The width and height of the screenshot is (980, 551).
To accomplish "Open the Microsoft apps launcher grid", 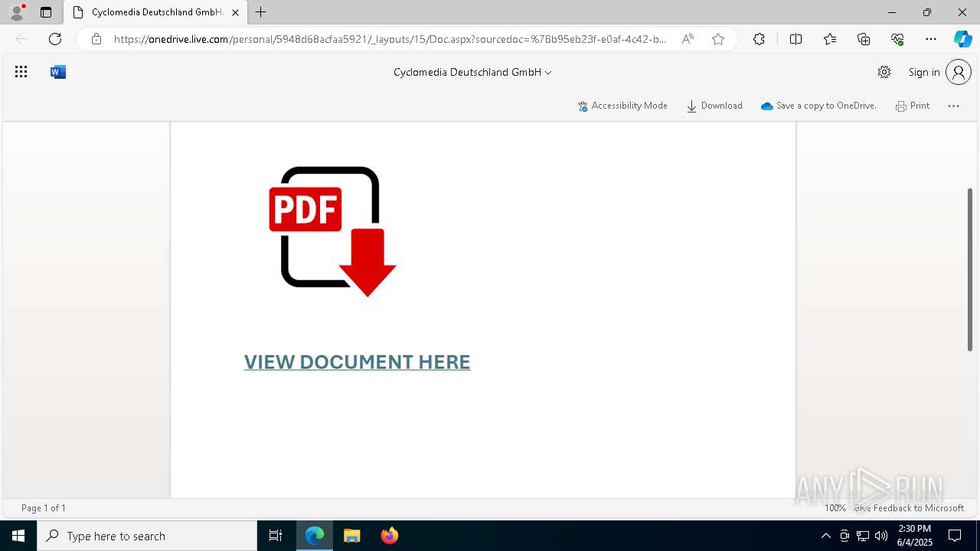I will coord(21,72).
